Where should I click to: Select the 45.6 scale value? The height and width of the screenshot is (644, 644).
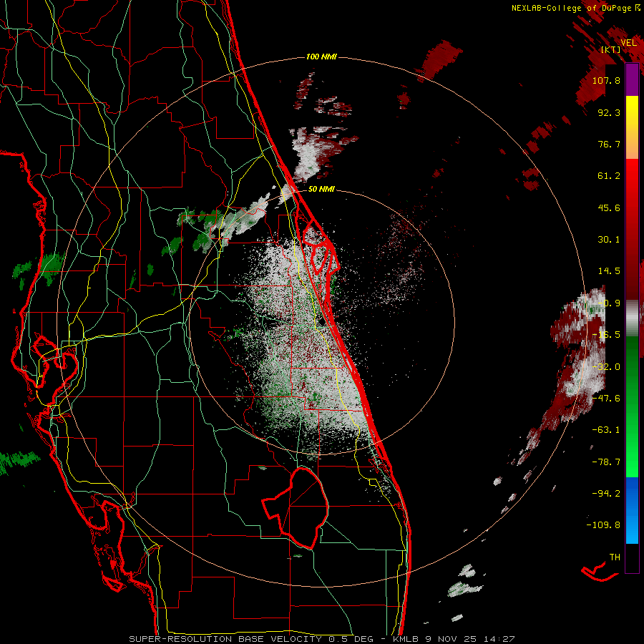click(x=609, y=208)
